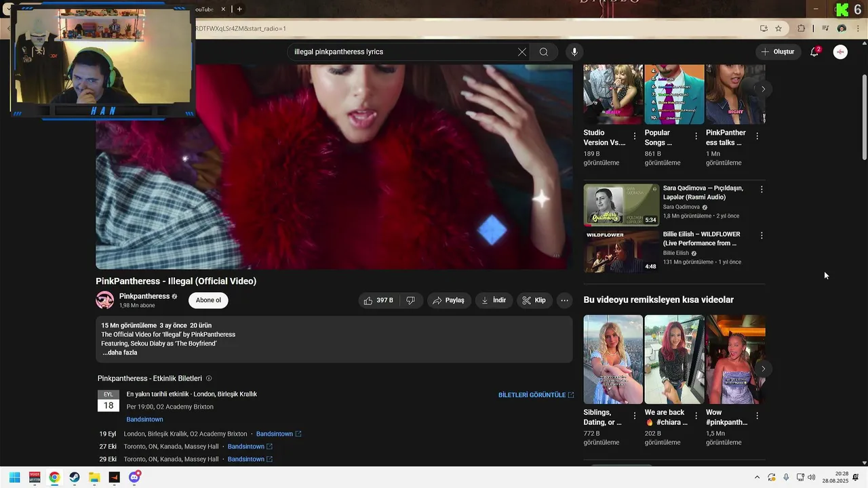Download the video with İndir
Viewport: 868px width, 488px height.
pyautogui.click(x=494, y=300)
